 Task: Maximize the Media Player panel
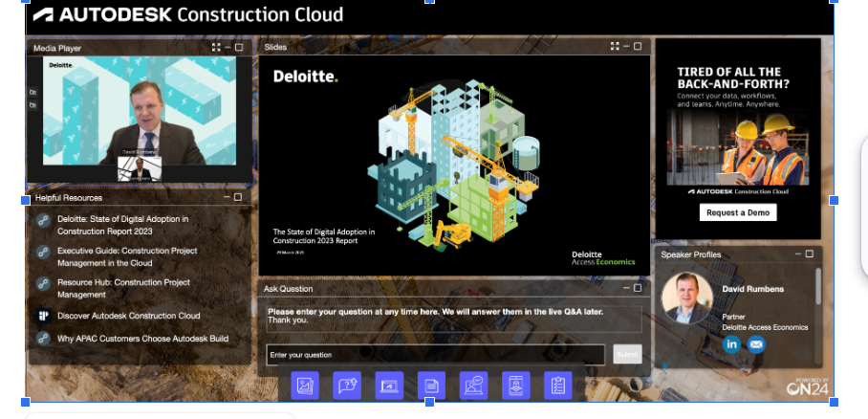pyautogui.click(x=239, y=48)
